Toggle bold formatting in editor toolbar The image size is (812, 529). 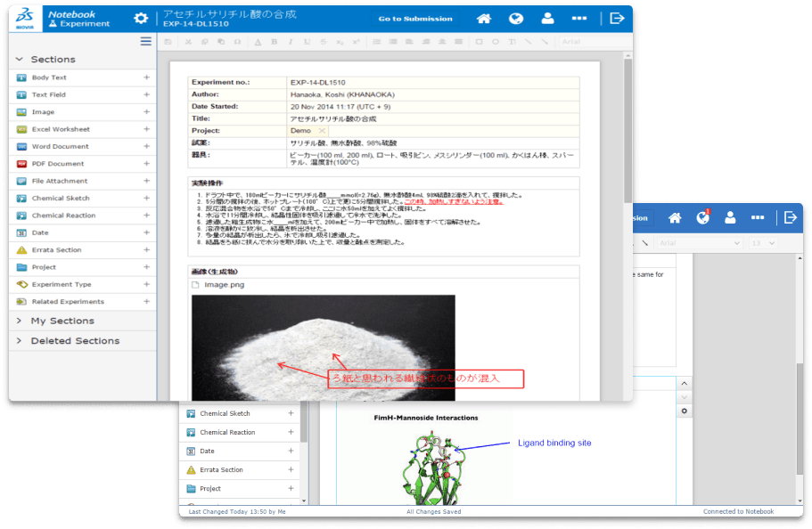pos(274,41)
